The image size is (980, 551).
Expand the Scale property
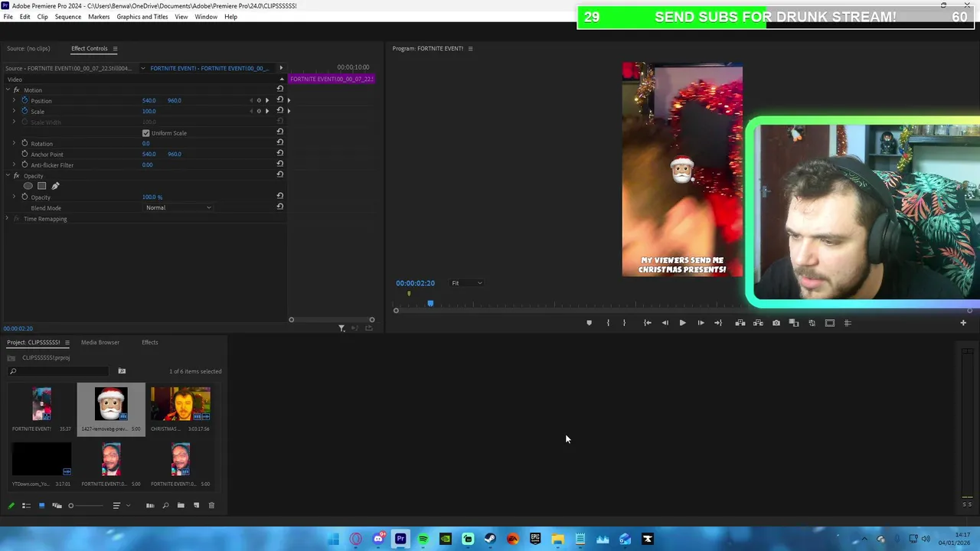click(14, 111)
